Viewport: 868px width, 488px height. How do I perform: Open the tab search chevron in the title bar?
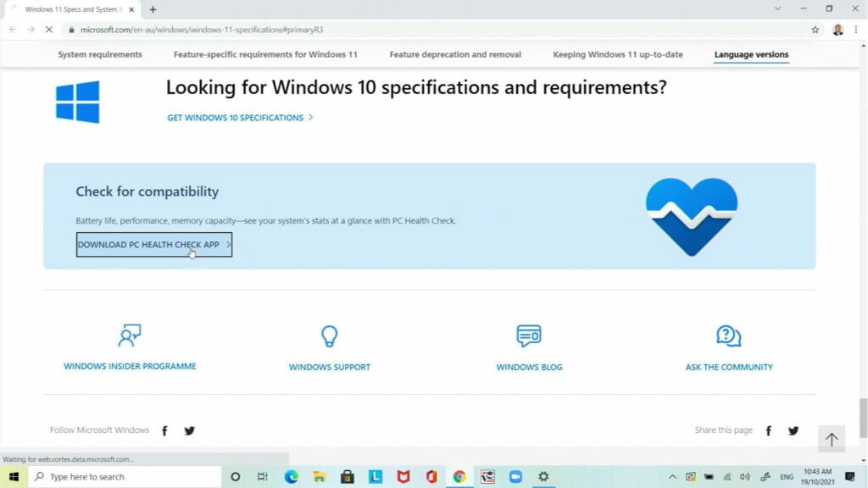[776, 8]
